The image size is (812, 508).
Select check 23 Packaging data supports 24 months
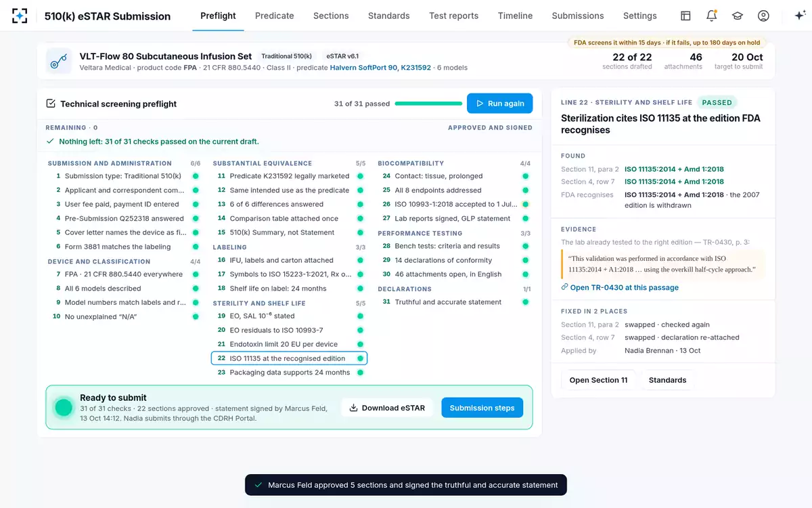click(290, 373)
